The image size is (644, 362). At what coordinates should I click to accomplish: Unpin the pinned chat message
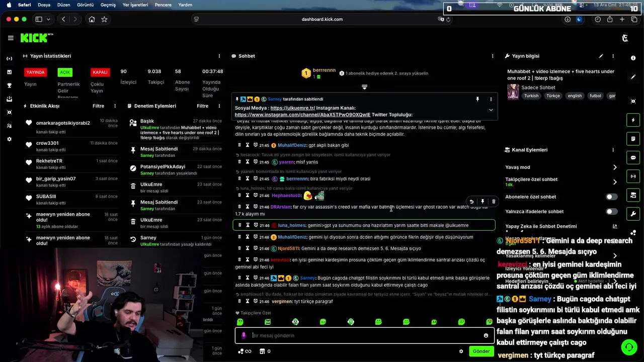(x=477, y=100)
